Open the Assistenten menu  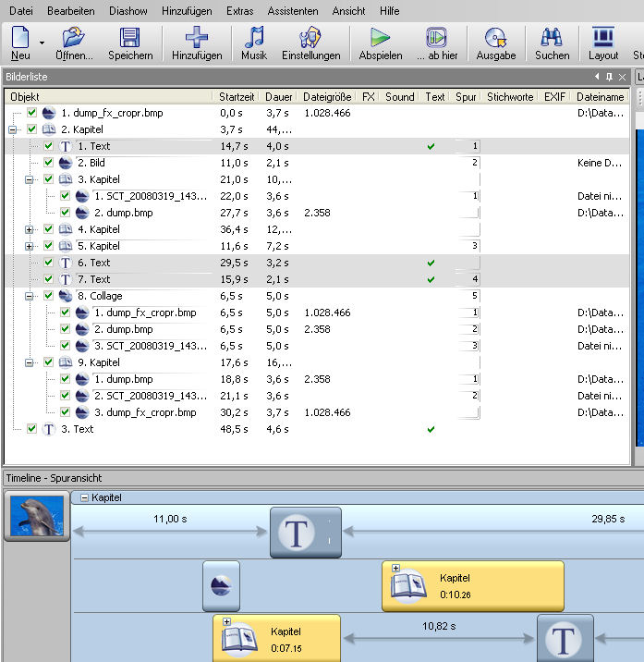click(293, 11)
